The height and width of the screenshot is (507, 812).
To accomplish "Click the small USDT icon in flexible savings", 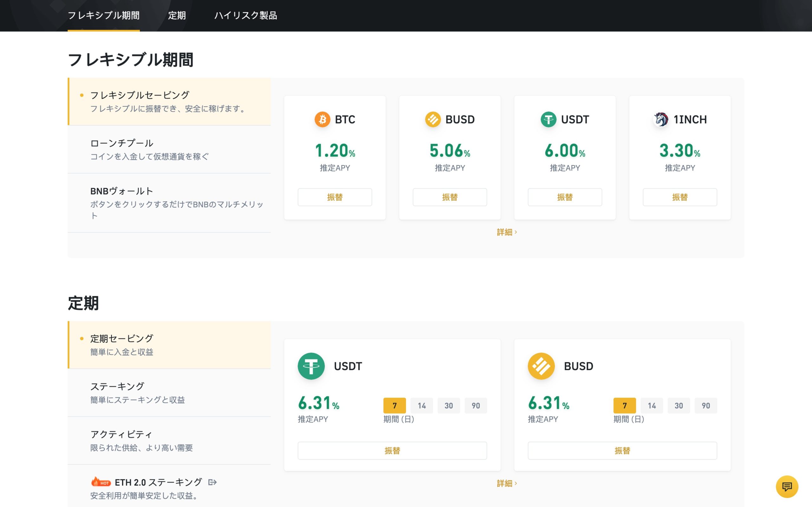I will pyautogui.click(x=548, y=119).
